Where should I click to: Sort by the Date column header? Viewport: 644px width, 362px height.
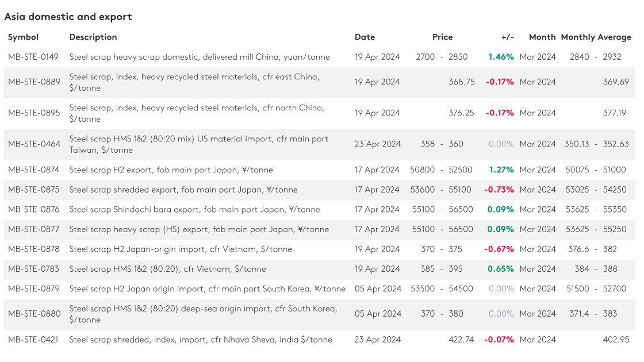(x=365, y=37)
